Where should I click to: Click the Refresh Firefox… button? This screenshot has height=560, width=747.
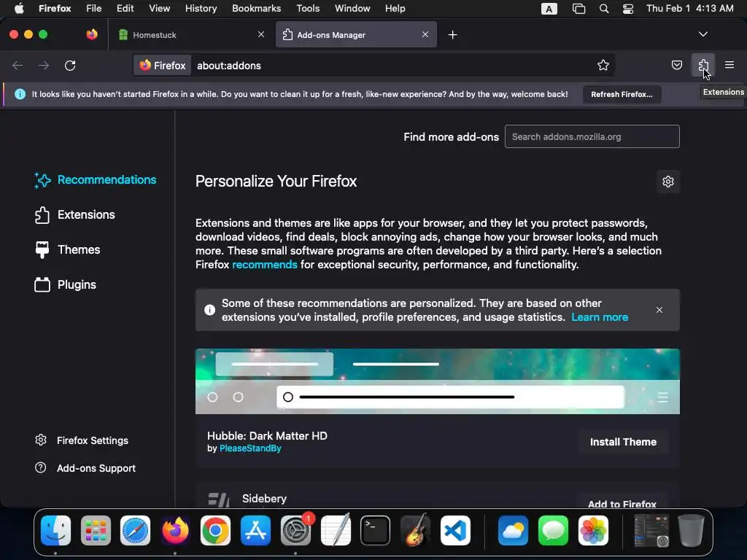tap(622, 94)
